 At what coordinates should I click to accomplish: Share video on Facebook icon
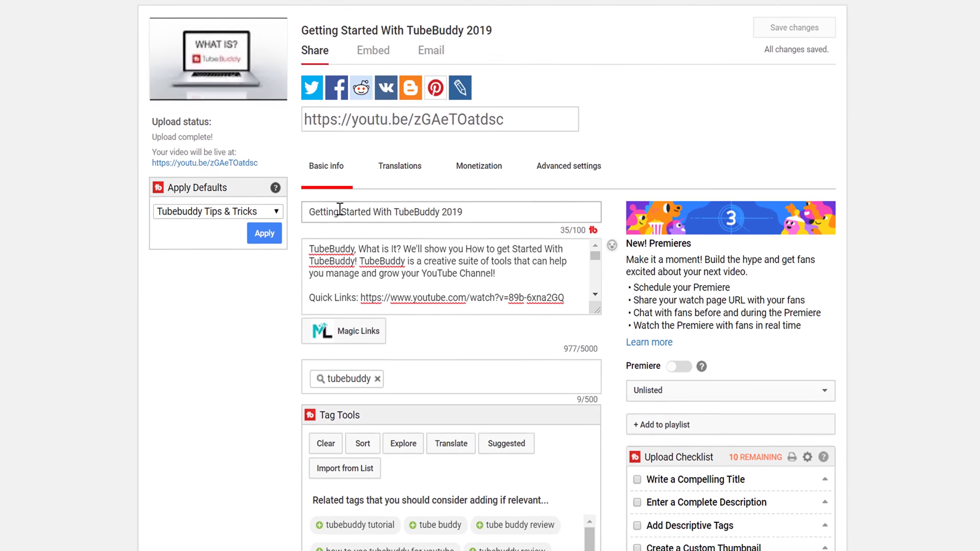[x=336, y=88]
